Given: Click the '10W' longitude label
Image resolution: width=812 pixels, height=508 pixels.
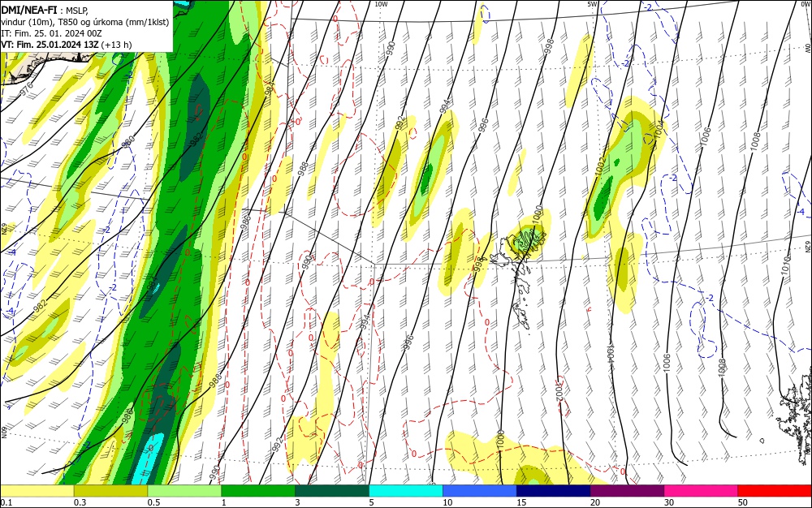Looking at the screenshot, I should (381, 4).
